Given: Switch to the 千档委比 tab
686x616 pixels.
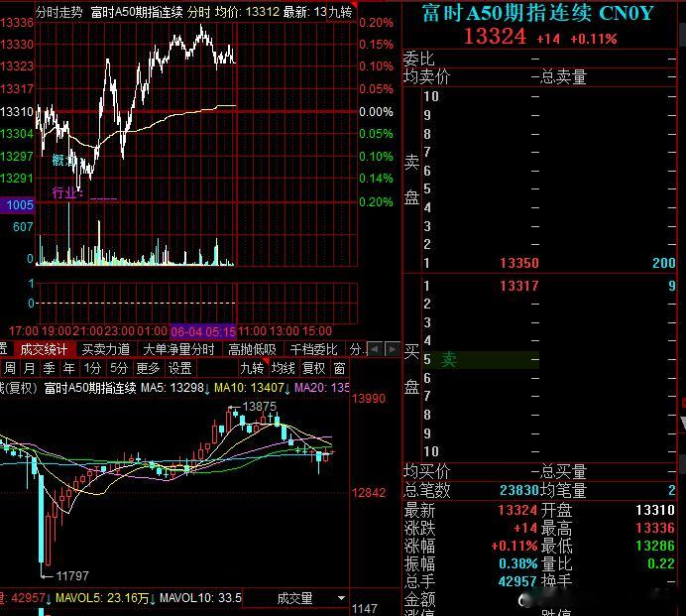Looking at the screenshot, I should [313, 349].
